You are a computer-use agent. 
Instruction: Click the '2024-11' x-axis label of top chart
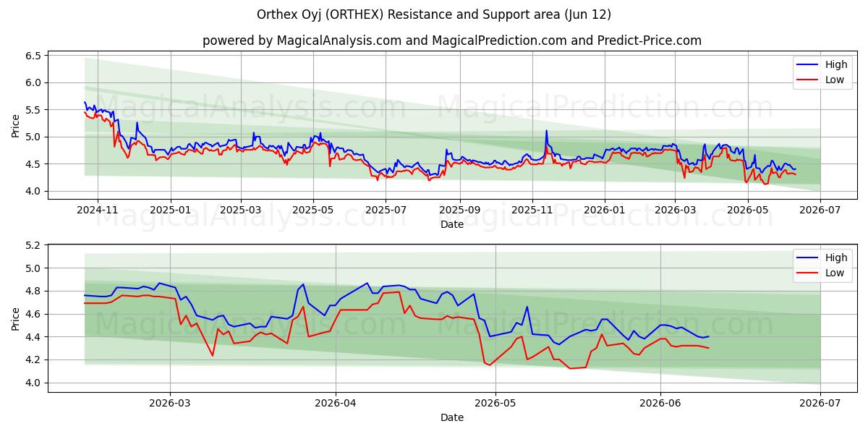(97, 211)
